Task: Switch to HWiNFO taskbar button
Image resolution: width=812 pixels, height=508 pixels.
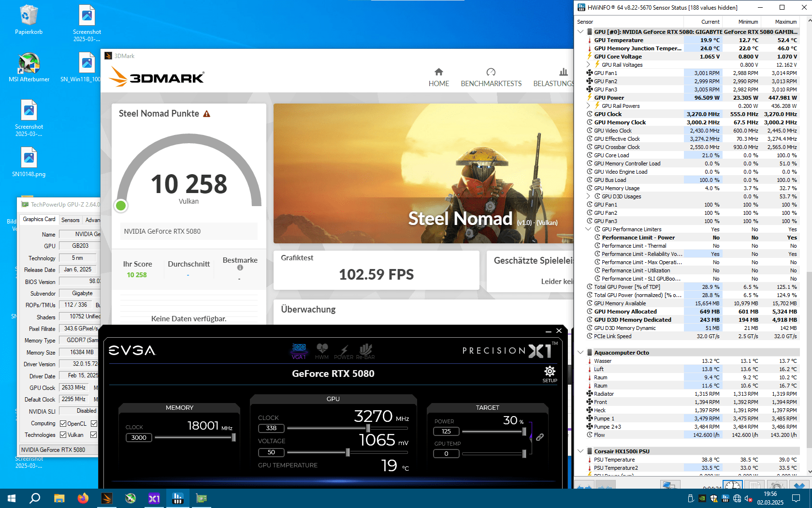Action: point(178,498)
